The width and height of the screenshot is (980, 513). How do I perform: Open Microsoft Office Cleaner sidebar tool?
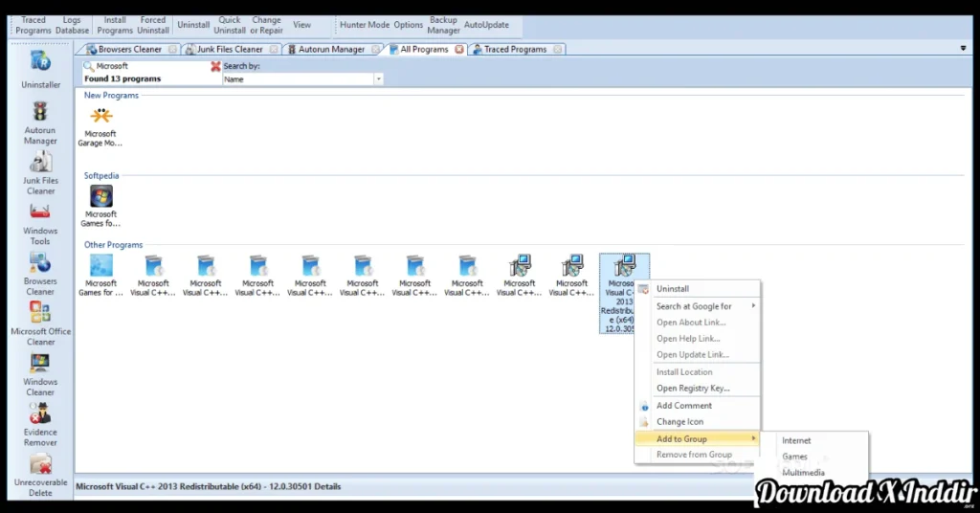40,323
